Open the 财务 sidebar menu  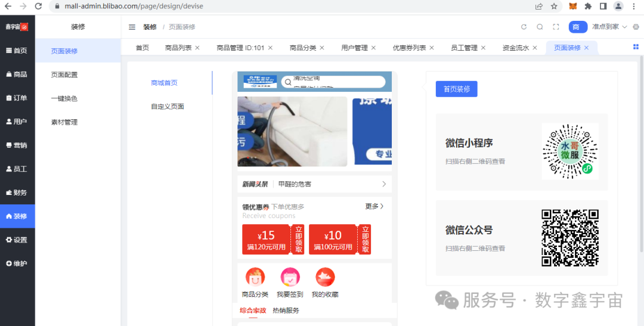(x=17, y=192)
